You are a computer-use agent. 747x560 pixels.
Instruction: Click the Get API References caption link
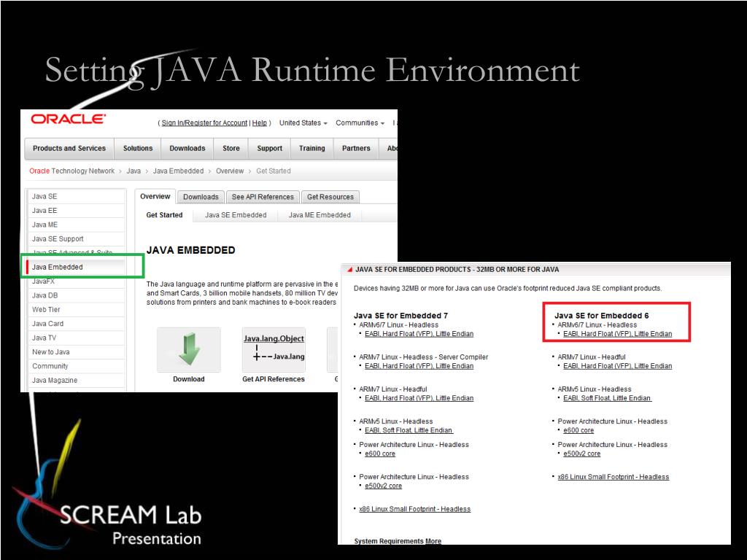274,379
